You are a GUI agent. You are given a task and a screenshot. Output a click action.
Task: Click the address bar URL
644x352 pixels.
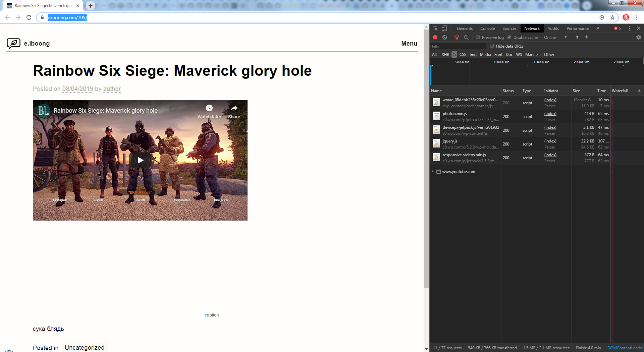[67, 17]
